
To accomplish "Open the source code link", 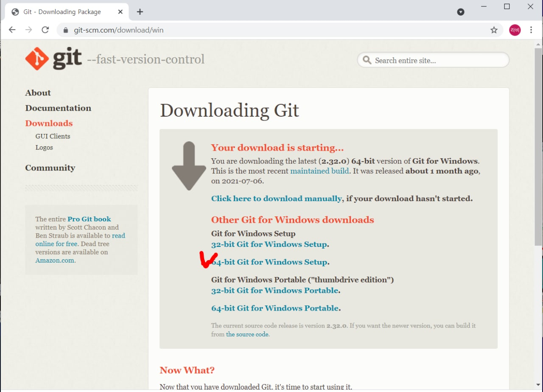I will pos(247,334).
